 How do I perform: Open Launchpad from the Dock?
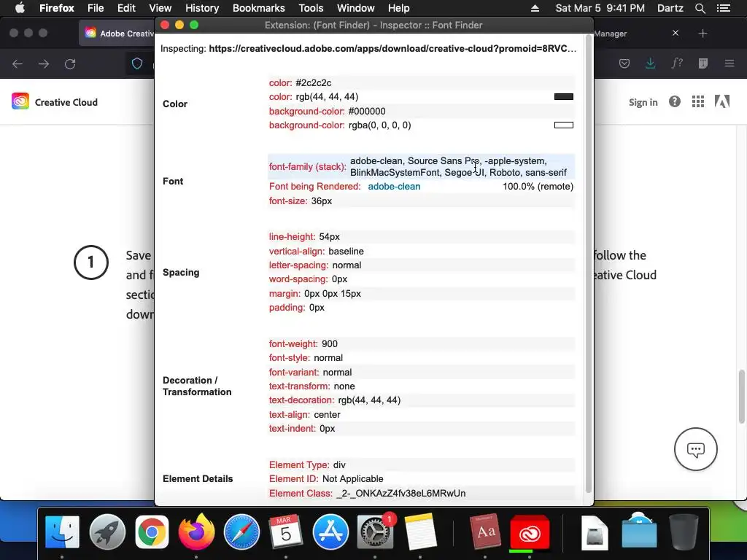click(107, 532)
